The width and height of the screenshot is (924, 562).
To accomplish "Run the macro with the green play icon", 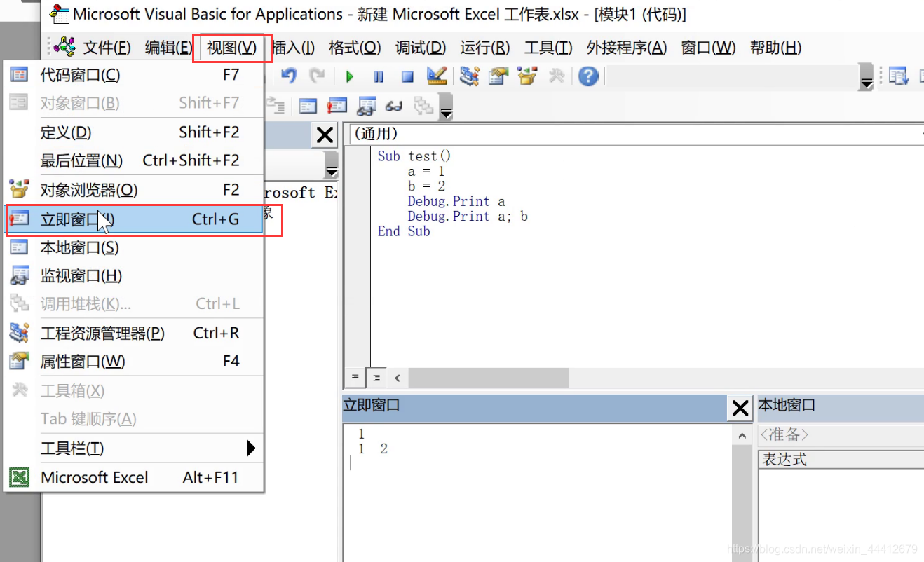I will click(350, 76).
